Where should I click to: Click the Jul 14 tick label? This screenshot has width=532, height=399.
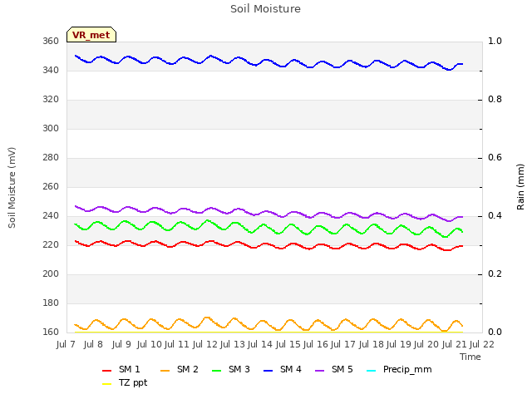[260, 344]
